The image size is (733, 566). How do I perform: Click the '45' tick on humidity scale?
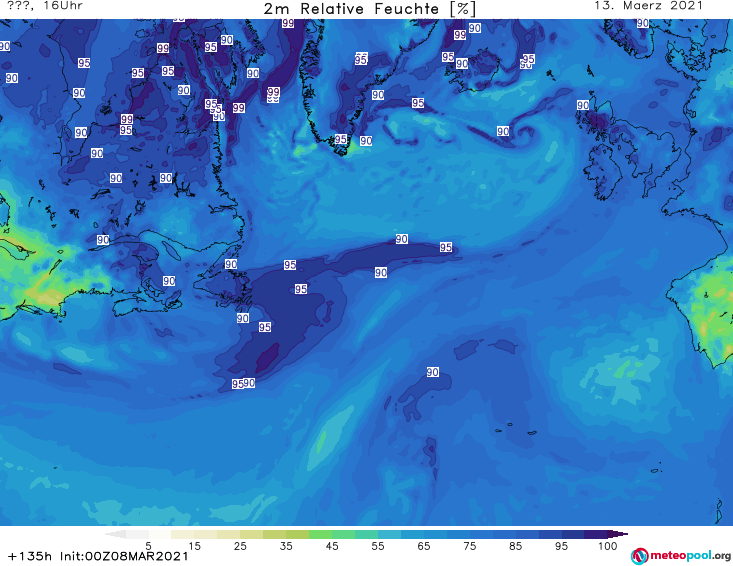point(332,546)
